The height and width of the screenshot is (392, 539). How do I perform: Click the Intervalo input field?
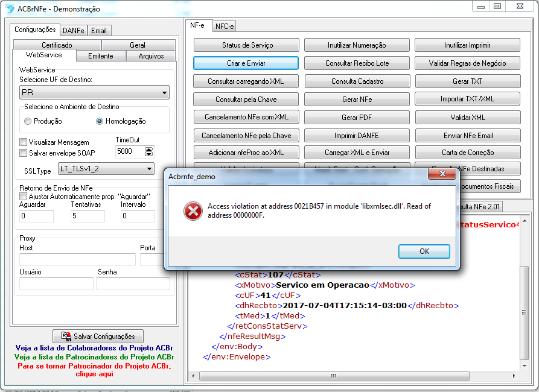coord(138,216)
